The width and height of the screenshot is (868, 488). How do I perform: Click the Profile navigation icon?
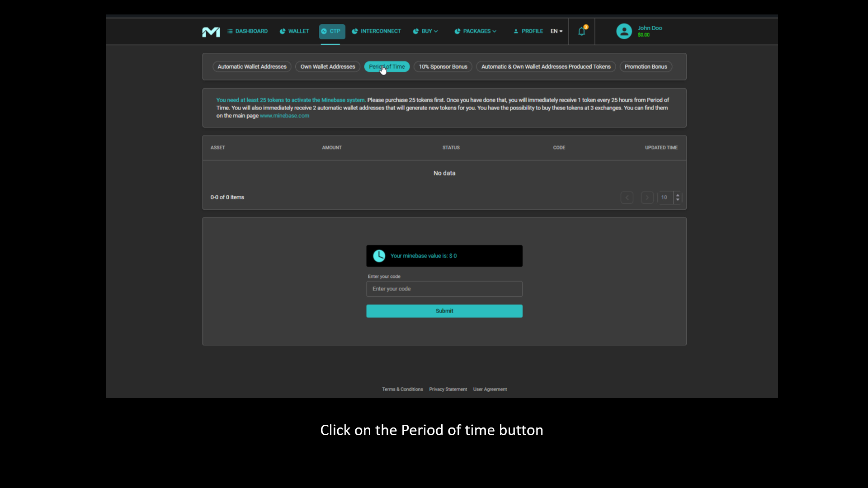pyautogui.click(x=516, y=31)
